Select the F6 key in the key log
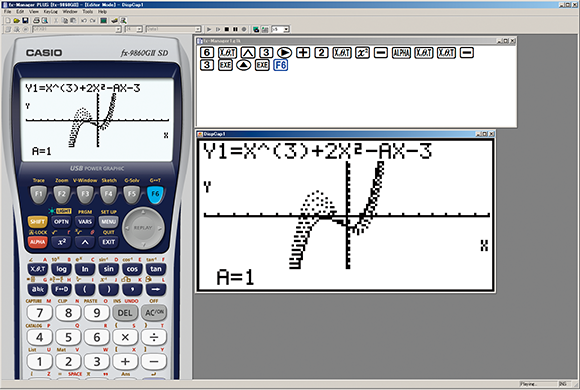This screenshot has height=390, width=580. pos(281,65)
